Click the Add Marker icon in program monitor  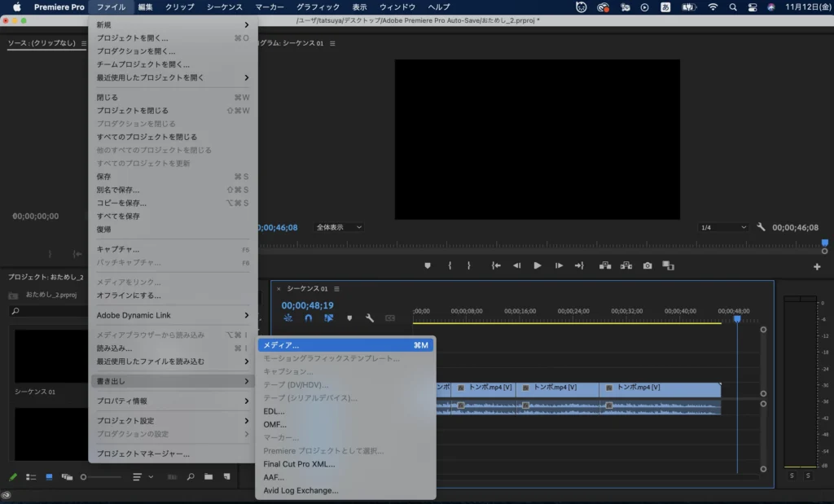coord(427,265)
